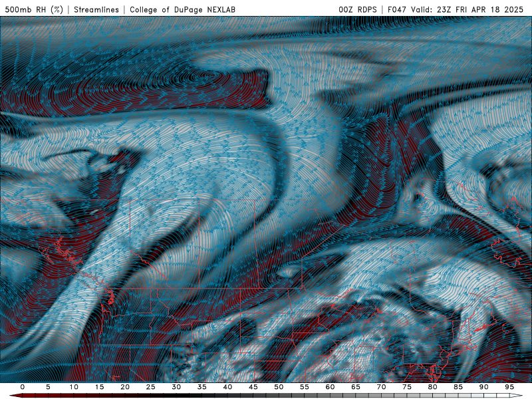Click the colorbar tick label "0"
532x399 pixels.
pos(23,387)
